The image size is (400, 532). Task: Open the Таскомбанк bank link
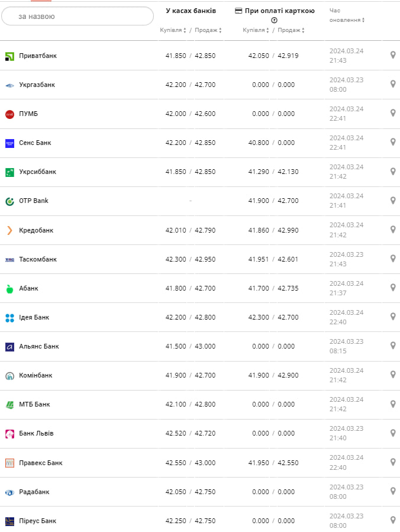[38, 259]
